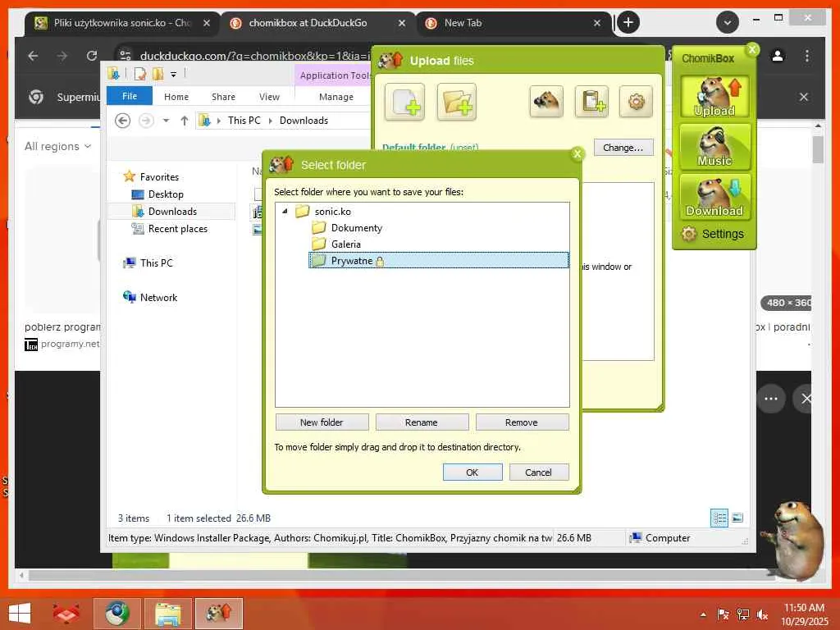Open browser tab search dropdown

point(728,22)
